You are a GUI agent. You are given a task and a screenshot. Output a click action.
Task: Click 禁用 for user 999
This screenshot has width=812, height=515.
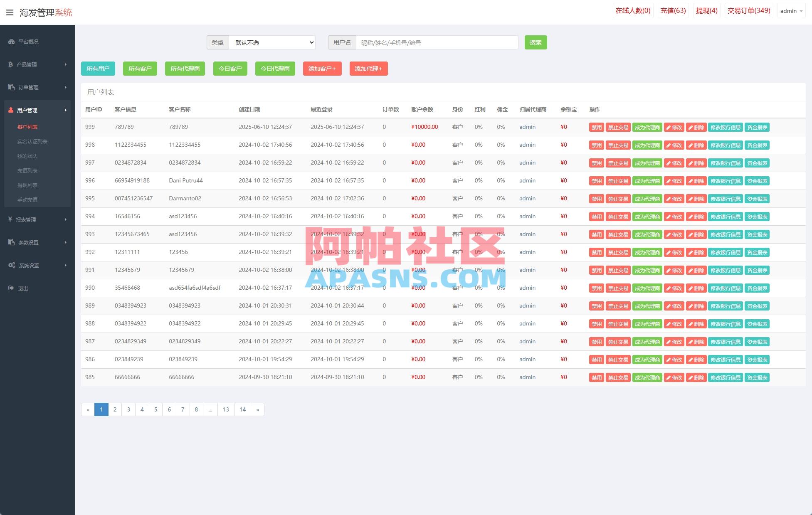(597, 127)
